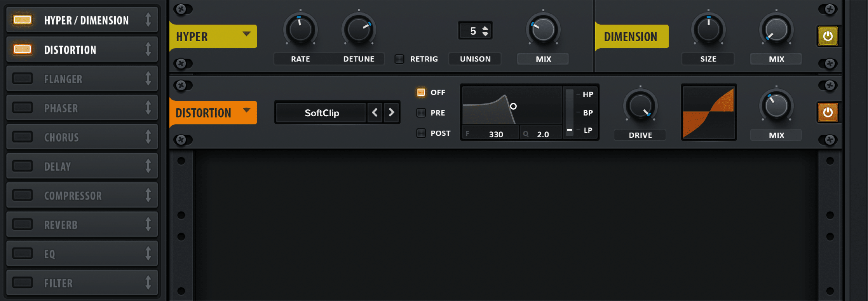The width and height of the screenshot is (868, 301).
Task: Select the Reverb effect entry
Action: (x=82, y=224)
